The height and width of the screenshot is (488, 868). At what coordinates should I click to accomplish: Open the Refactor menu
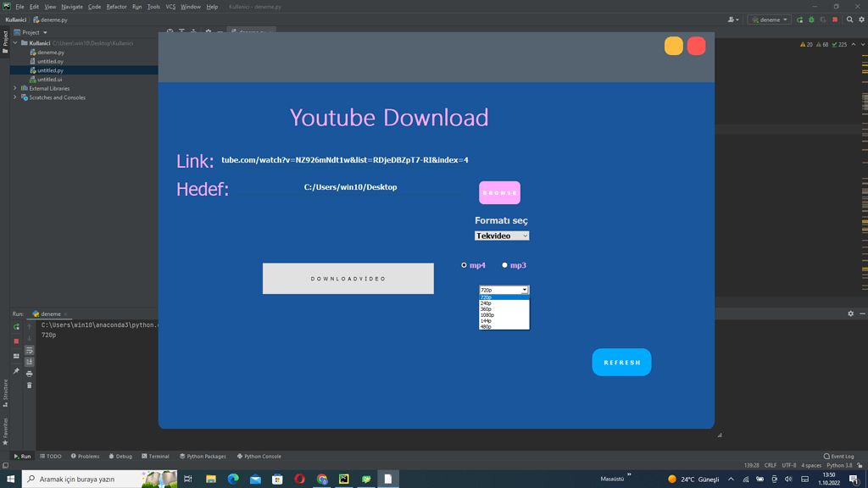pos(116,5)
